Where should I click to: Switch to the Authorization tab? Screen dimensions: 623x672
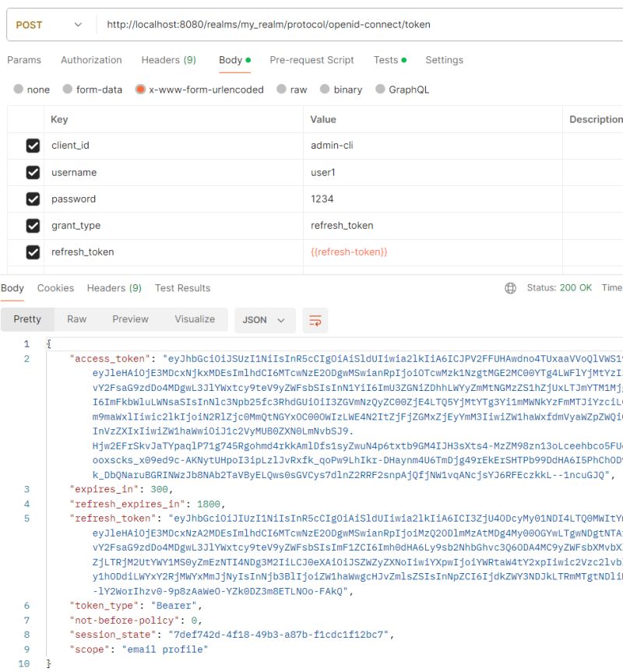(91, 59)
